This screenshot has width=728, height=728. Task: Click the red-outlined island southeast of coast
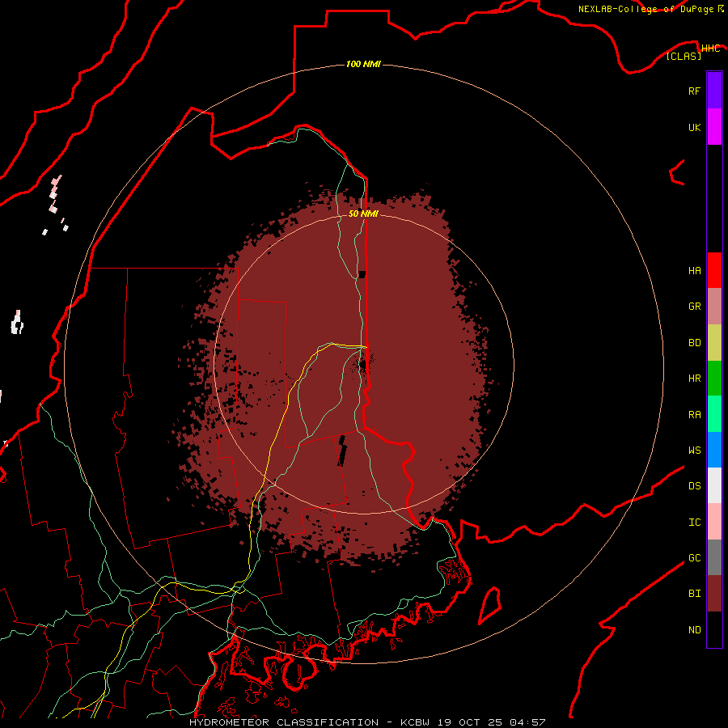pyautogui.click(x=489, y=606)
